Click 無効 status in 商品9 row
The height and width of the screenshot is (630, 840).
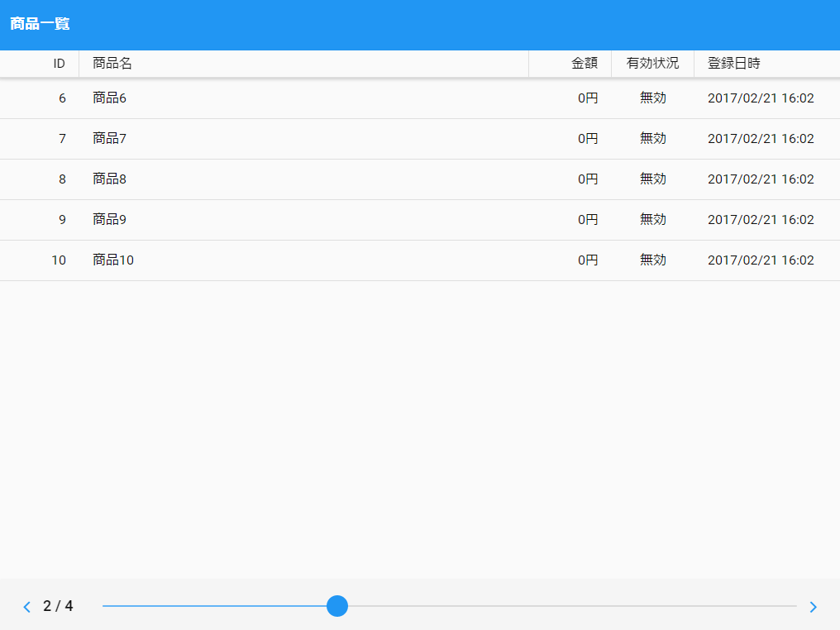click(x=652, y=220)
